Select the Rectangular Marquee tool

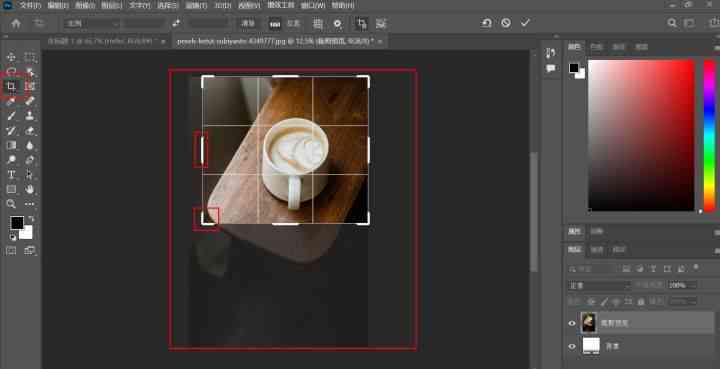click(30, 57)
